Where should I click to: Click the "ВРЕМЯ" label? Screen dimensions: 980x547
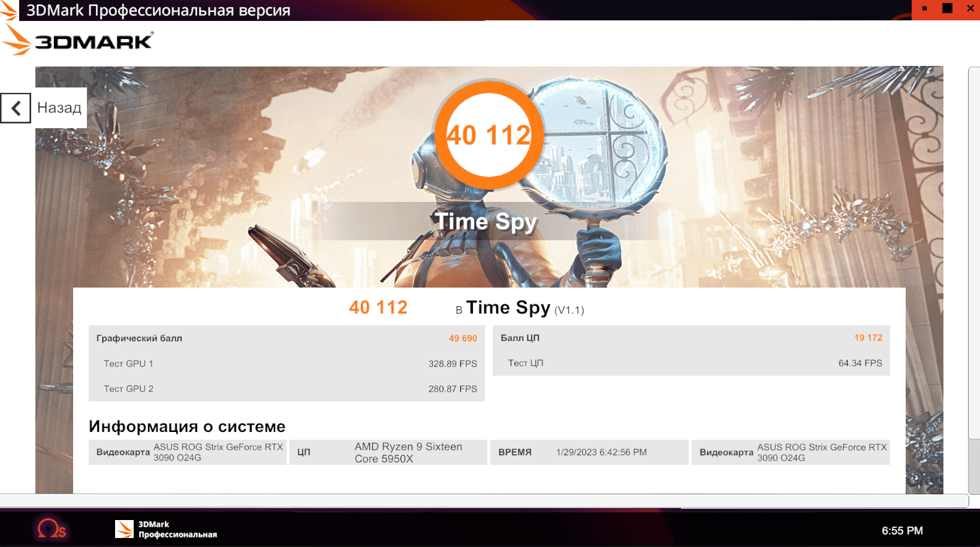tap(515, 452)
